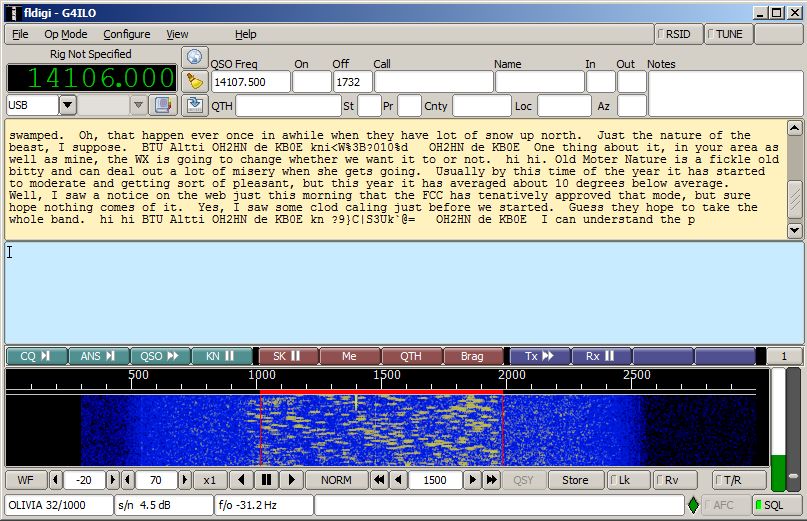The image size is (807, 521).
Task: Toggle the SQL squelch option
Action: tap(777, 505)
